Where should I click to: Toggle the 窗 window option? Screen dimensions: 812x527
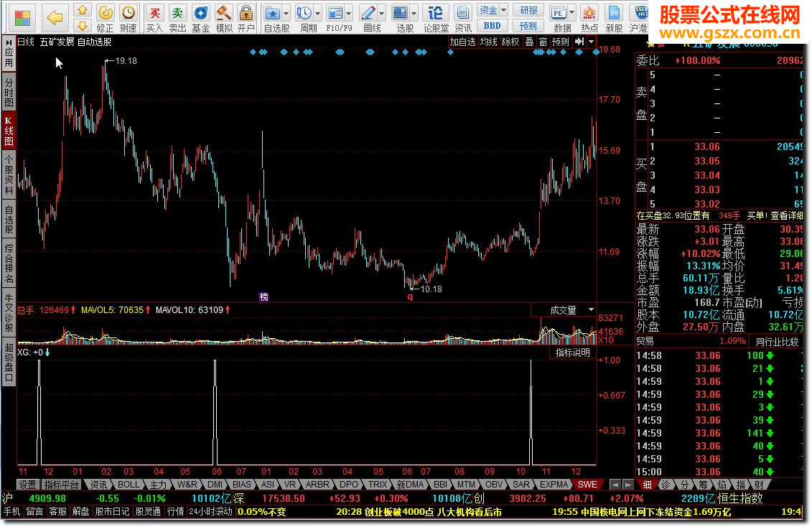(x=543, y=42)
